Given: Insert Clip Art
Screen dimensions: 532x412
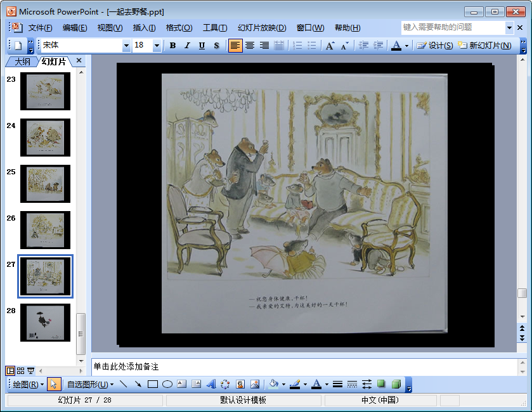Looking at the screenshot, I should tap(240, 384).
